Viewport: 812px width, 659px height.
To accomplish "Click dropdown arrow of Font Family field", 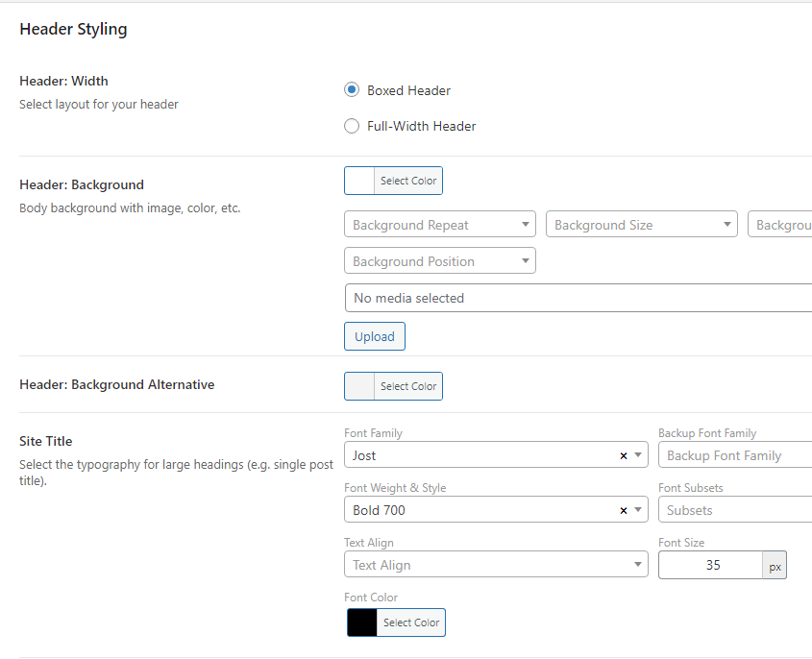I will pyautogui.click(x=638, y=455).
